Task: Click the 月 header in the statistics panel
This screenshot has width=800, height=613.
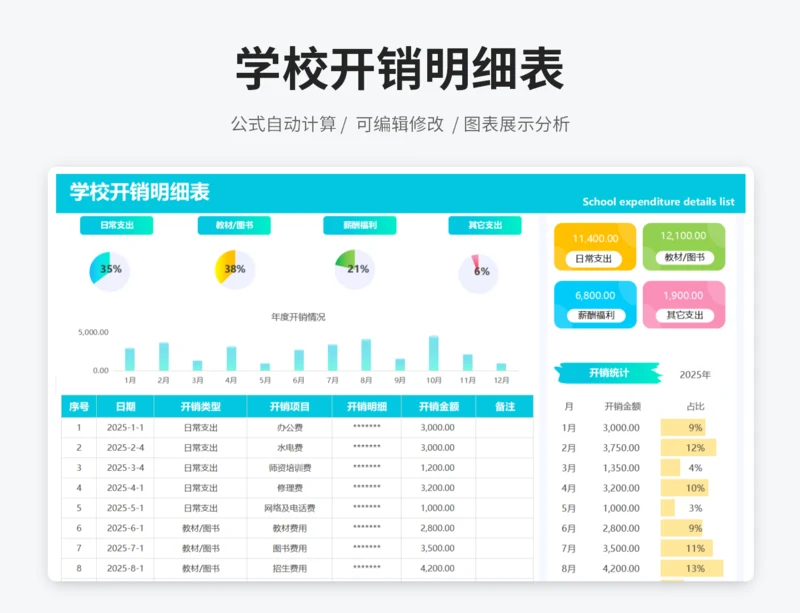Action: [x=568, y=406]
